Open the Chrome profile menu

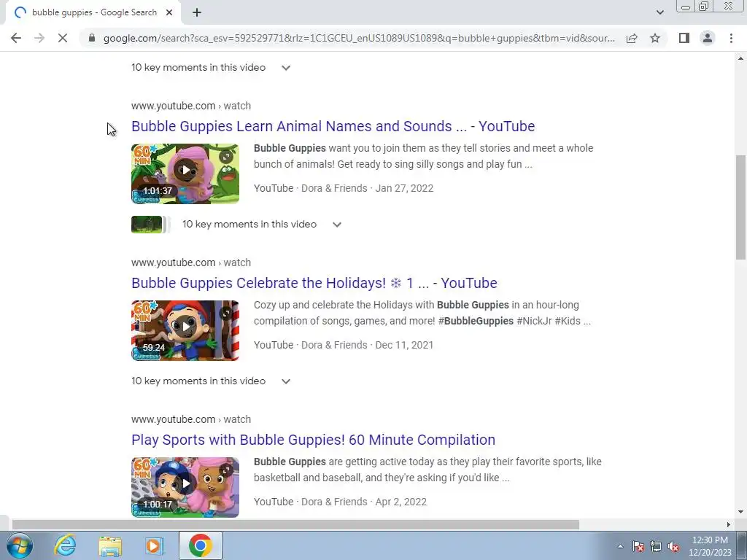tap(708, 38)
